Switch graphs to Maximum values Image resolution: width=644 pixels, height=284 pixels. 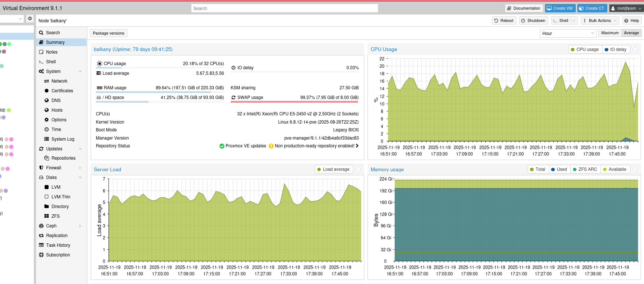point(609,33)
